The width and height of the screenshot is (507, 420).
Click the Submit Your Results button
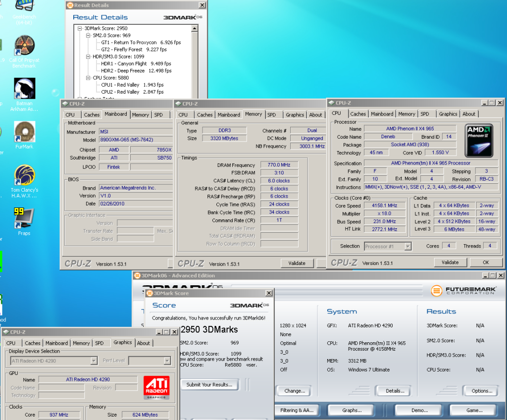[x=209, y=384]
